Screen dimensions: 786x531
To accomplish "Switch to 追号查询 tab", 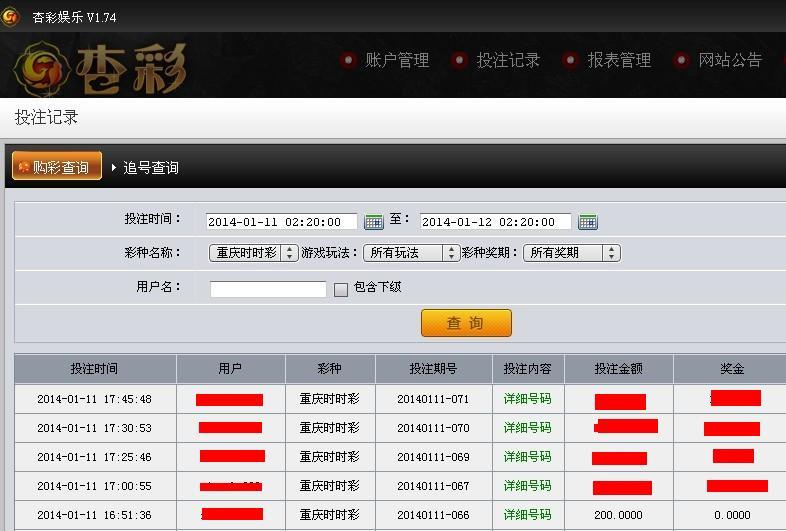I will [151, 167].
